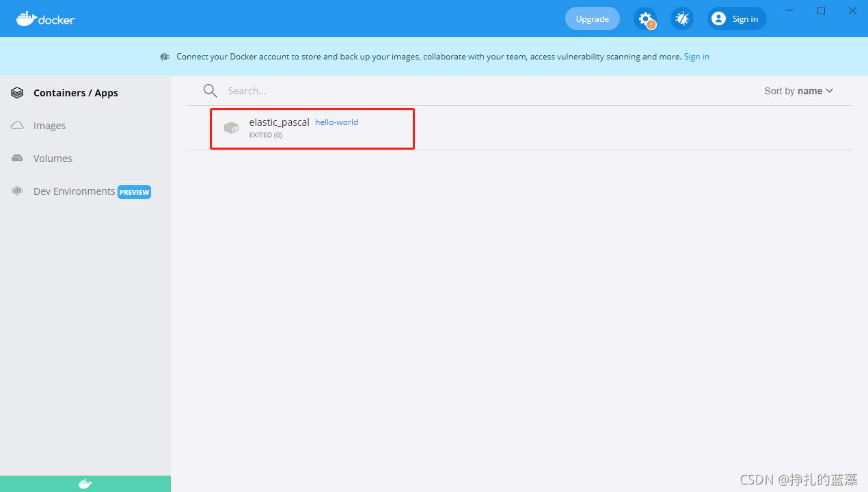This screenshot has width=868, height=492.
Task: Click the Sign in button in header
Action: [737, 18]
